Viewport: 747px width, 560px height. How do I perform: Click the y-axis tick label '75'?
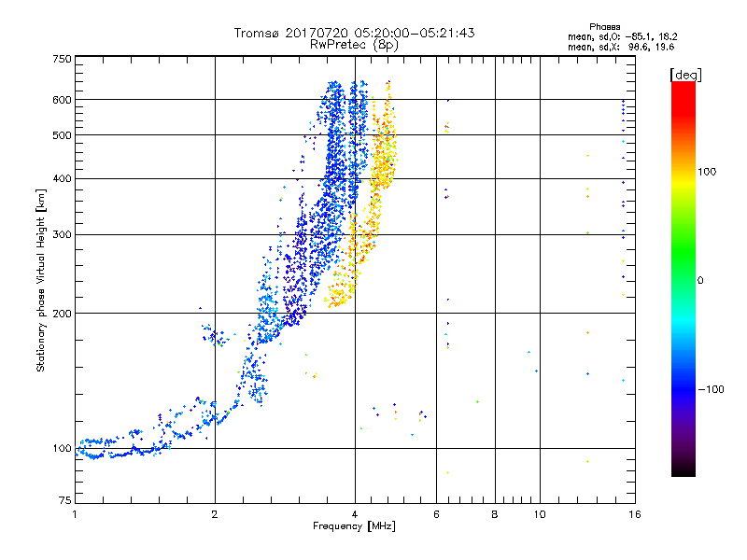pos(65,500)
